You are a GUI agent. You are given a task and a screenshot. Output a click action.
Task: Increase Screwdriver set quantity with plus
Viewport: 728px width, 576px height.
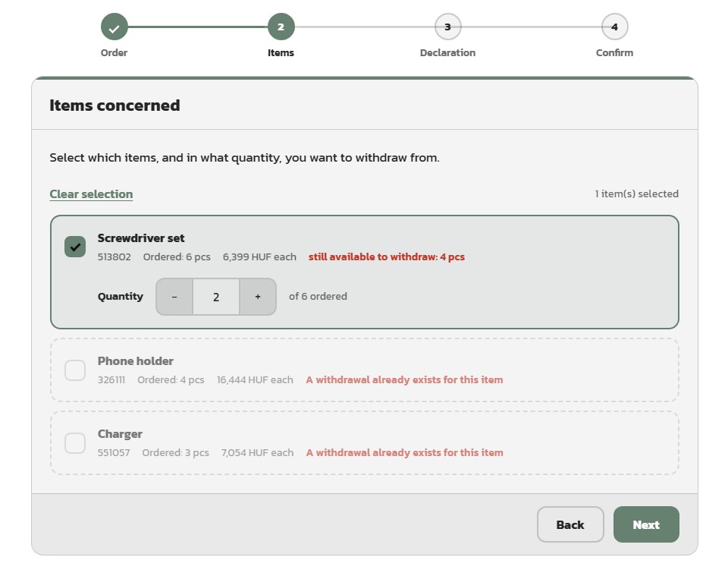[x=258, y=297]
